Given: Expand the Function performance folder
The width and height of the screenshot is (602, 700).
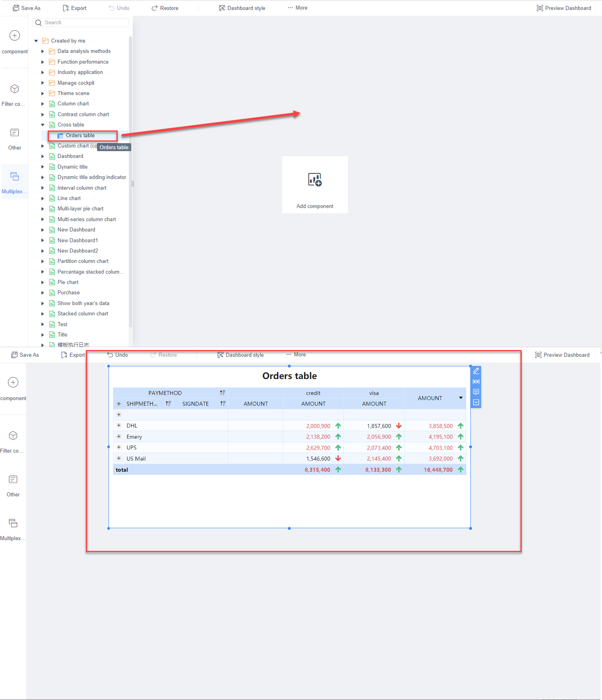Looking at the screenshot, I should click(x=43, y=62).
